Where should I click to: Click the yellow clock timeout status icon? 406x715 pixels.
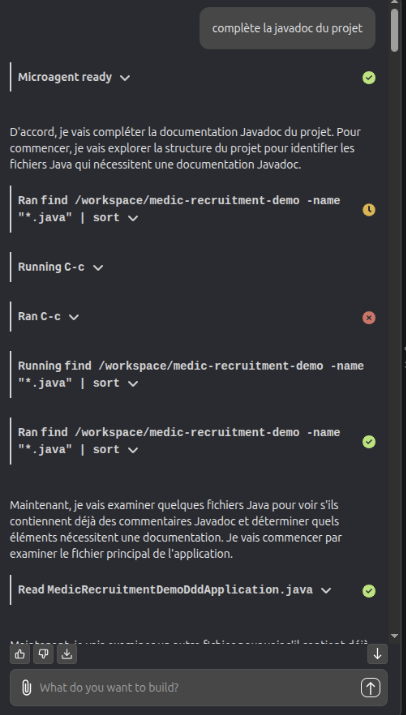tap(369, 210)
